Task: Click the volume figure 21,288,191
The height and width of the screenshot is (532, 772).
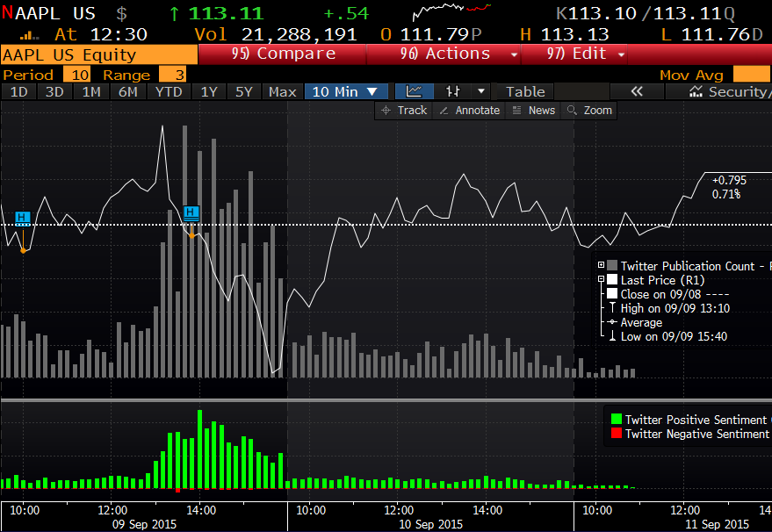Action: [299, 35]
